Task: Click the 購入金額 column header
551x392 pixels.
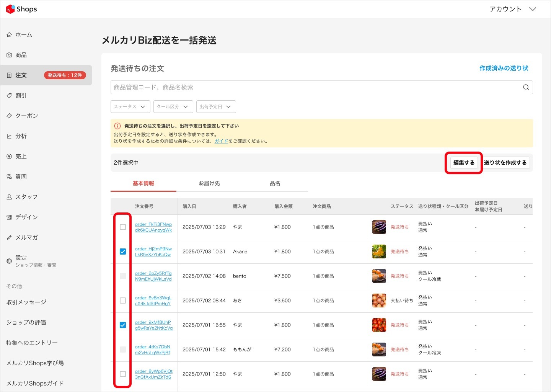Action: pos(284,206)
